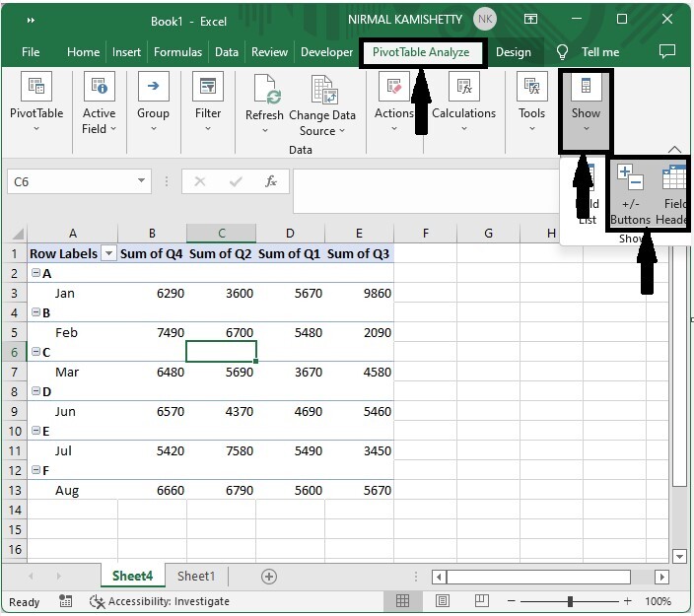Collapse group A in the pivot table

[x=35, y=273]
